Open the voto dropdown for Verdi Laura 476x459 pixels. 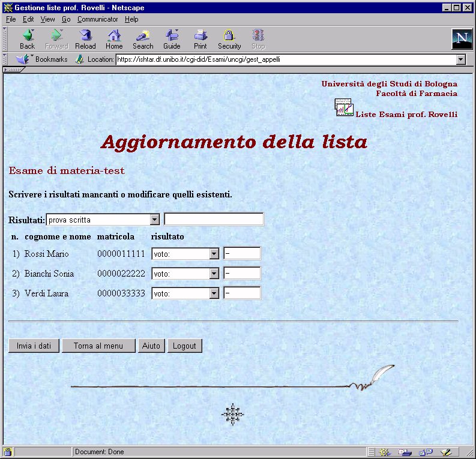[214, 293]
